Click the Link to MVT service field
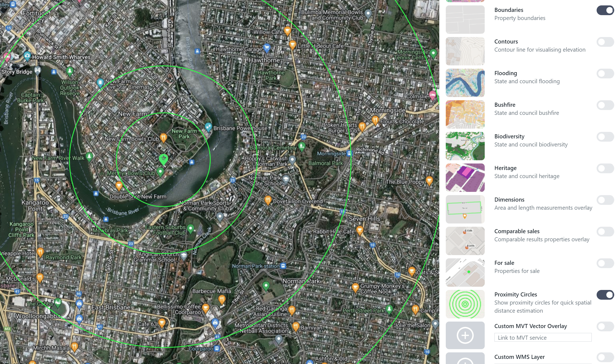Viewport: 615px width, 364px height. (543, 338)
